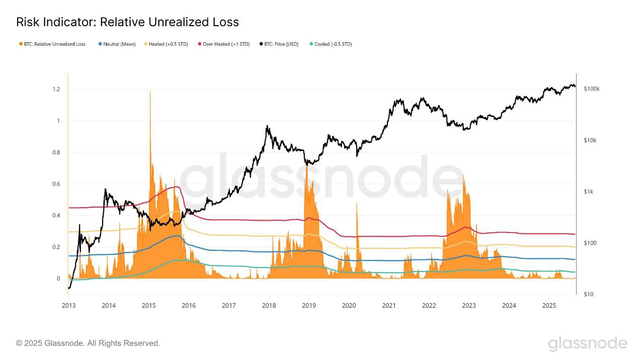Hide the Over Heated (+1 STD) series

click(x=224, y=44)
